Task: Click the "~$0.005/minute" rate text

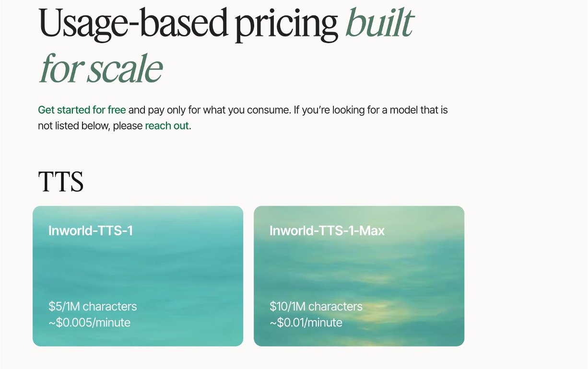Action: 89,322
